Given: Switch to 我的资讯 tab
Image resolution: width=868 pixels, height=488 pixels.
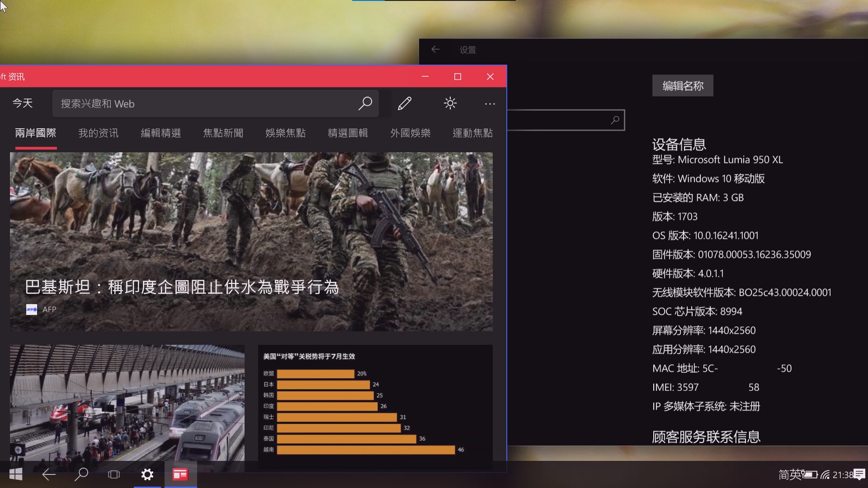Looking at the screenshot, I should (x=98, y=133).
